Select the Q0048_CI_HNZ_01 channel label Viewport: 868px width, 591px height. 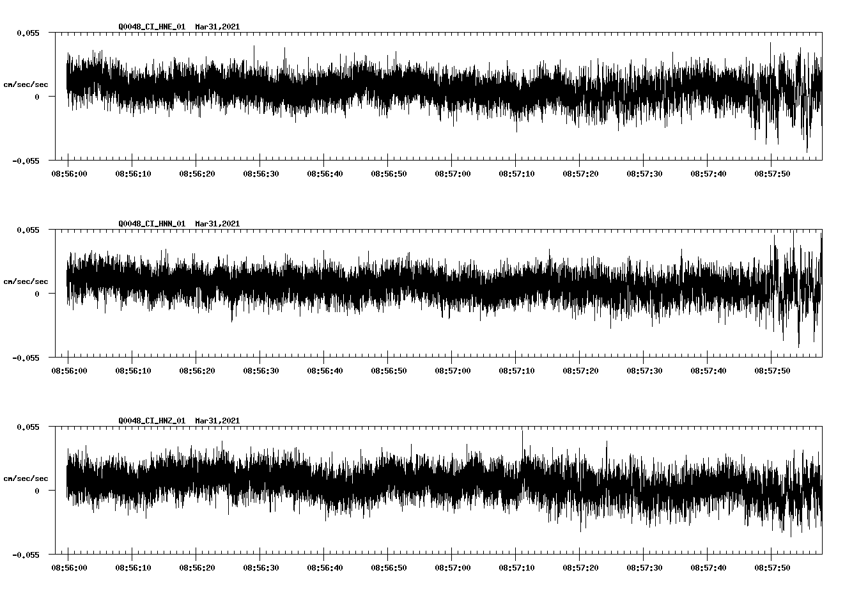pyautogui.click(x=153, y=420)
